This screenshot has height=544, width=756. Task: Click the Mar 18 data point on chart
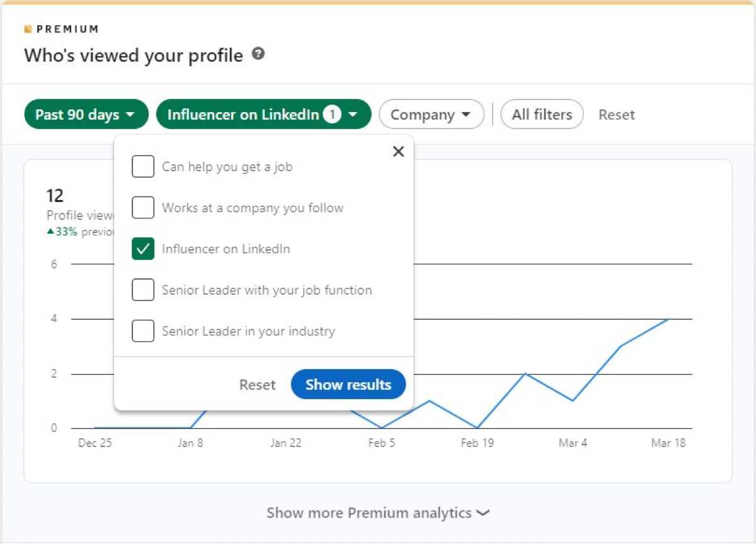coord(668,319)
